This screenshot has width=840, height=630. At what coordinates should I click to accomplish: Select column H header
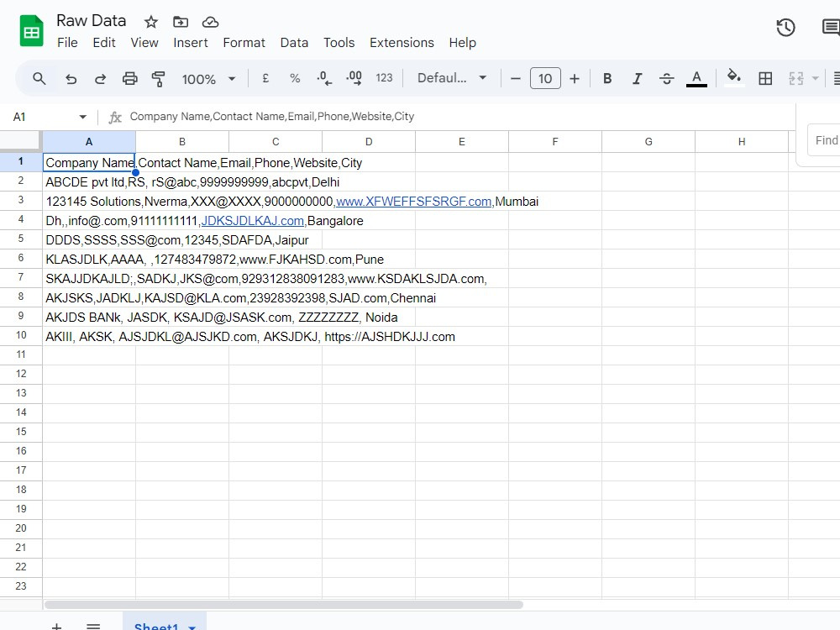pos(742,141)
